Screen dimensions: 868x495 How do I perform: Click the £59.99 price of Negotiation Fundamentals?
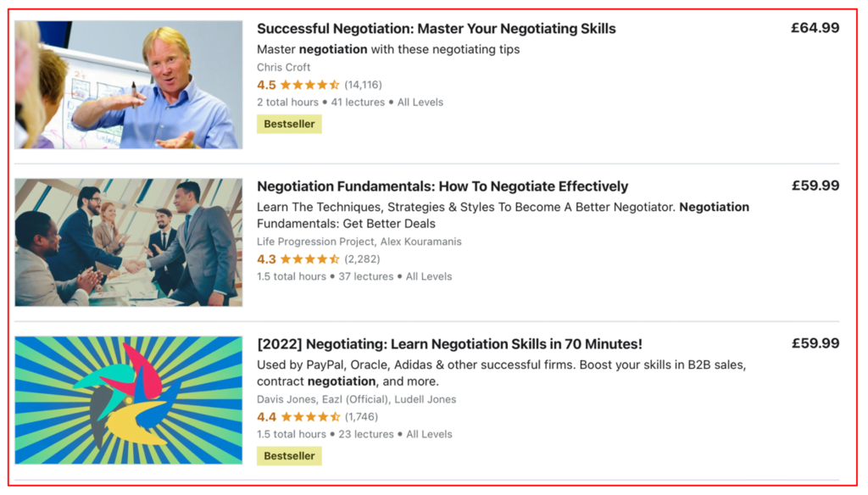815,186
